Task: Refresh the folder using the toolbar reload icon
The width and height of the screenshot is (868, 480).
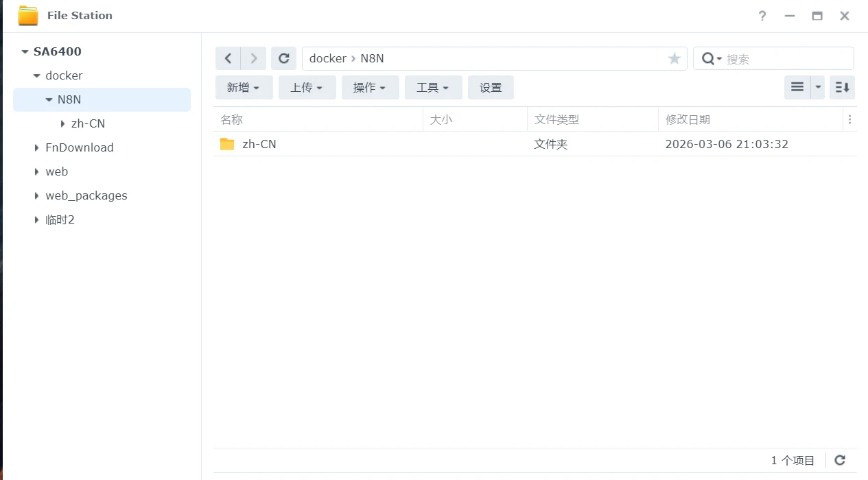Action: click(x=283, y=58)
